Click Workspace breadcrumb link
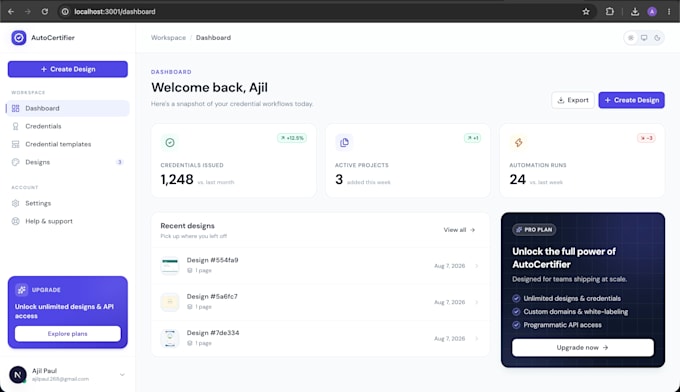This screenshot has width=680, height=392. tap(168, 38)
